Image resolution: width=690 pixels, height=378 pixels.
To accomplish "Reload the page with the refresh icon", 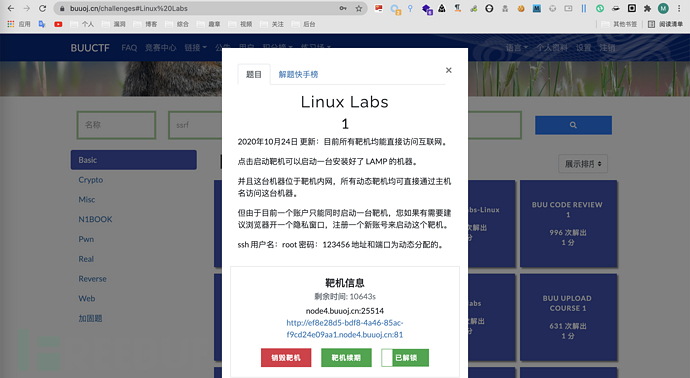I will (42, 8).
